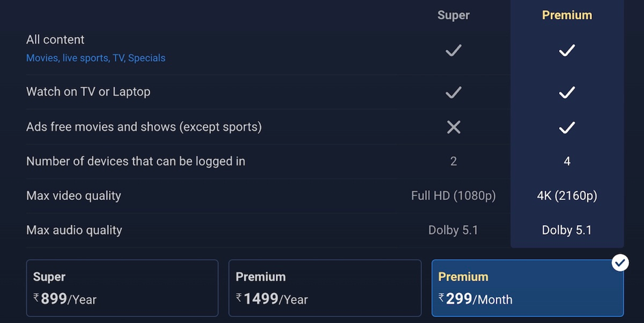Viewport: 644px width, 323px height.
Task: Click Max audio quality row label
Action: (74, 230)
